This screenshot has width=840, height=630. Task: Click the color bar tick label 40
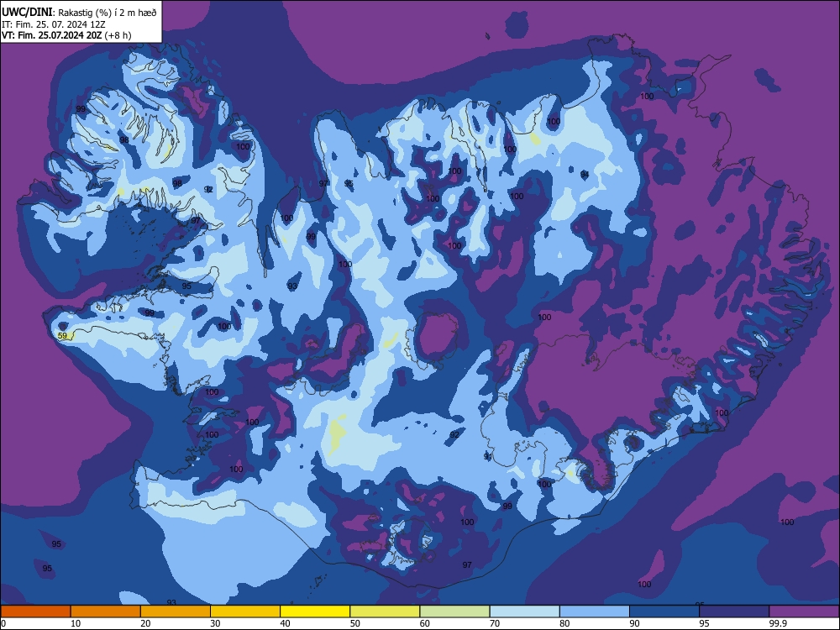[286, 623]
